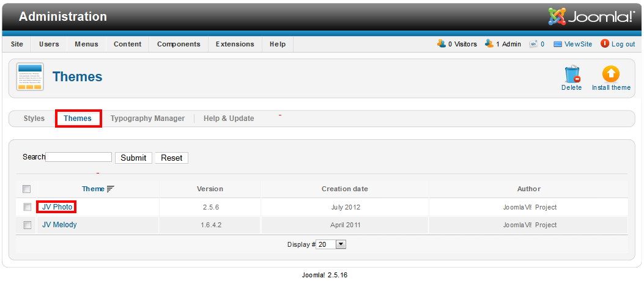Tick the JV Photo row checkbox
Screen dimensions: 644x281
[x=27, y=207]
